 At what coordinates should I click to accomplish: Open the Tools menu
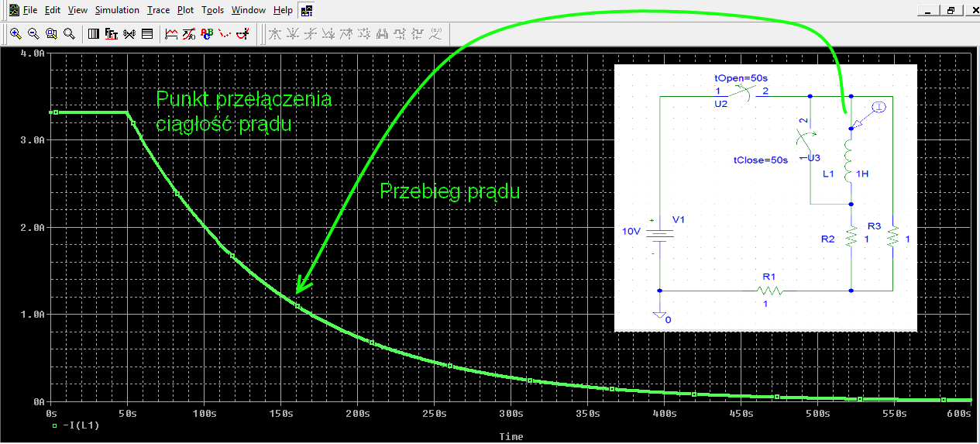[212, 10]
